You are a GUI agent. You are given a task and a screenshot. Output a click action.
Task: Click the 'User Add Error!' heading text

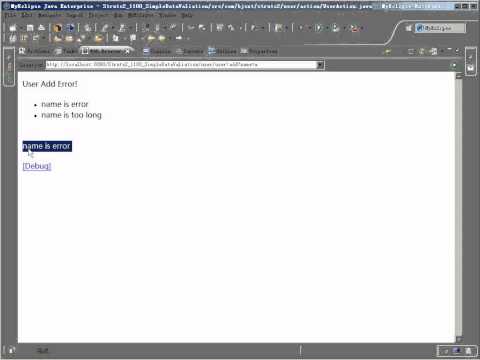click(50, 84)
